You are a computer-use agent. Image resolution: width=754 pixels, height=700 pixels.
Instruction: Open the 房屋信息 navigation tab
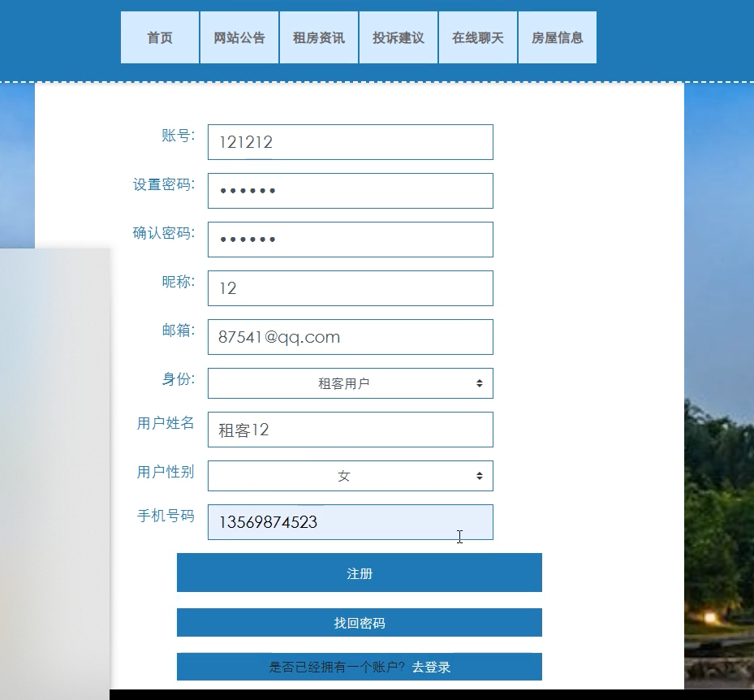[x=558, y=37]
